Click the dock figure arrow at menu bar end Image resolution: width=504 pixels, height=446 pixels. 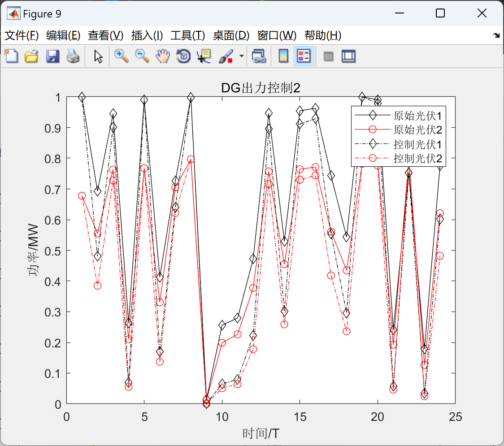(x=496, y=35)
